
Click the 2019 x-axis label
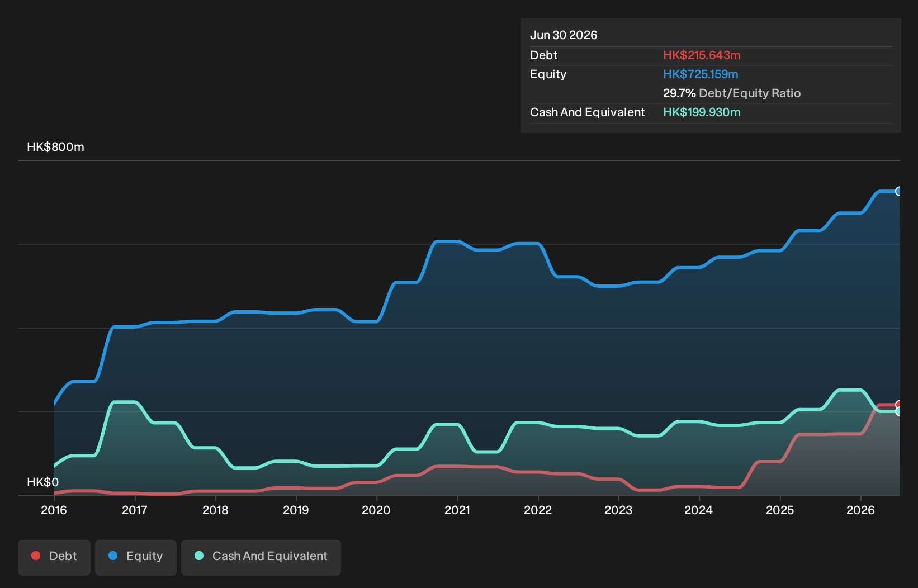click(x=296, y=510)
